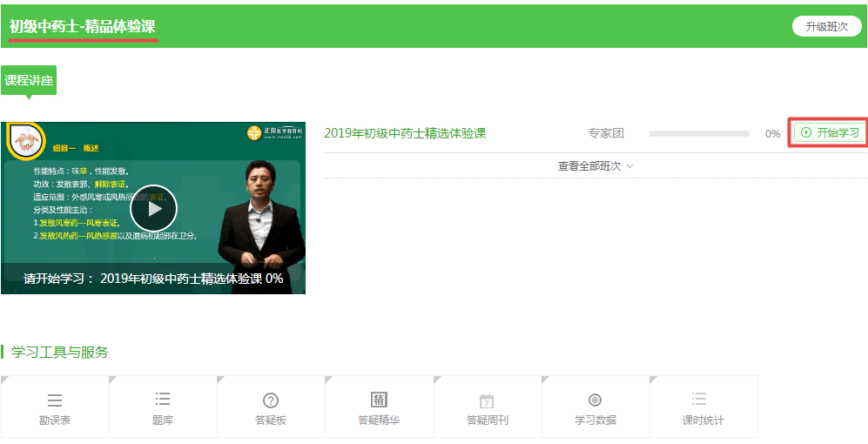Click the 答疑板 question mark icon

point(271,400)
